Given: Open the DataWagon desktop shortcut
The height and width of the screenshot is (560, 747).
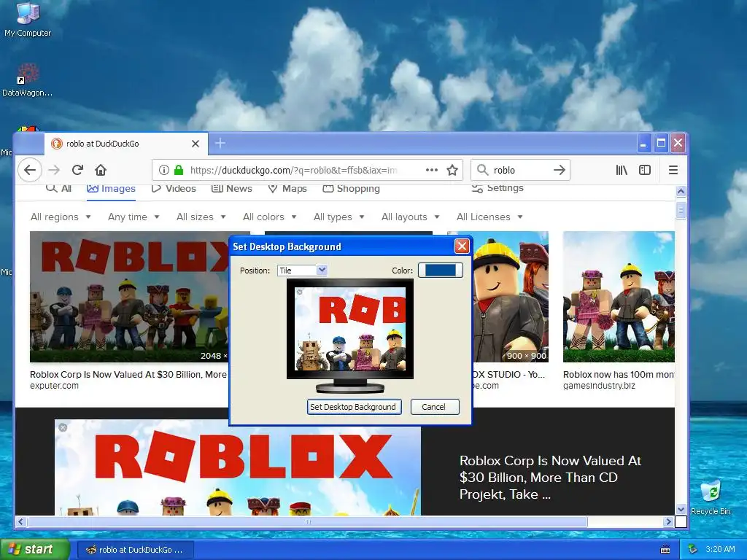Looking at the screenshot, I should point(27,80).
